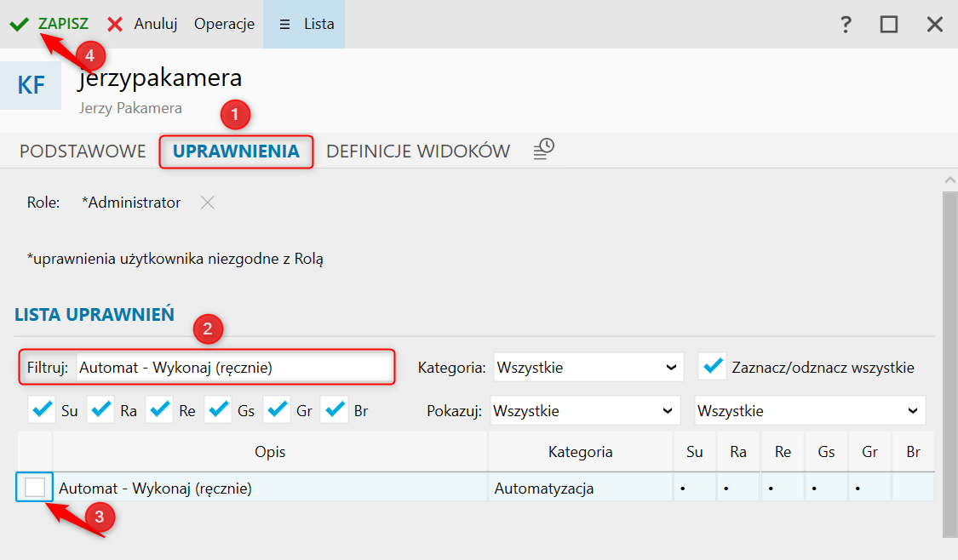
Task: Click the Filtruj input field
Action: 235,368
